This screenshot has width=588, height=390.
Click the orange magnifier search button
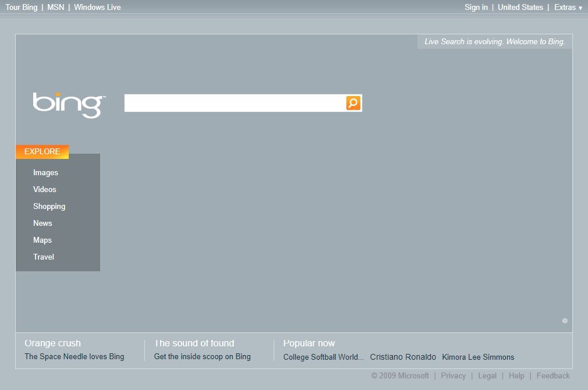pos(353,103)
